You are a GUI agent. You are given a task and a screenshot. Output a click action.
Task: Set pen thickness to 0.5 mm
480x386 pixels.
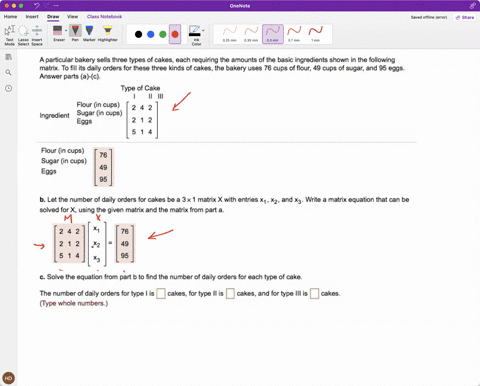click(273, 34)
